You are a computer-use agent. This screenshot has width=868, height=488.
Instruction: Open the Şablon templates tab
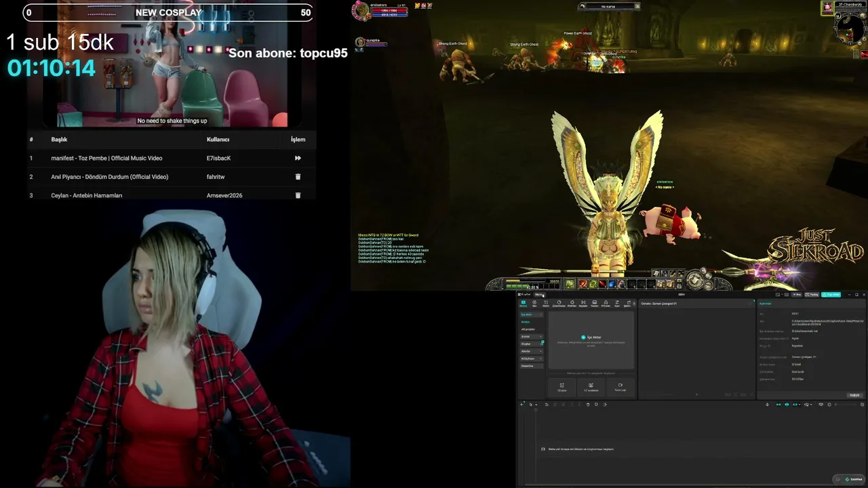[627, 304]
